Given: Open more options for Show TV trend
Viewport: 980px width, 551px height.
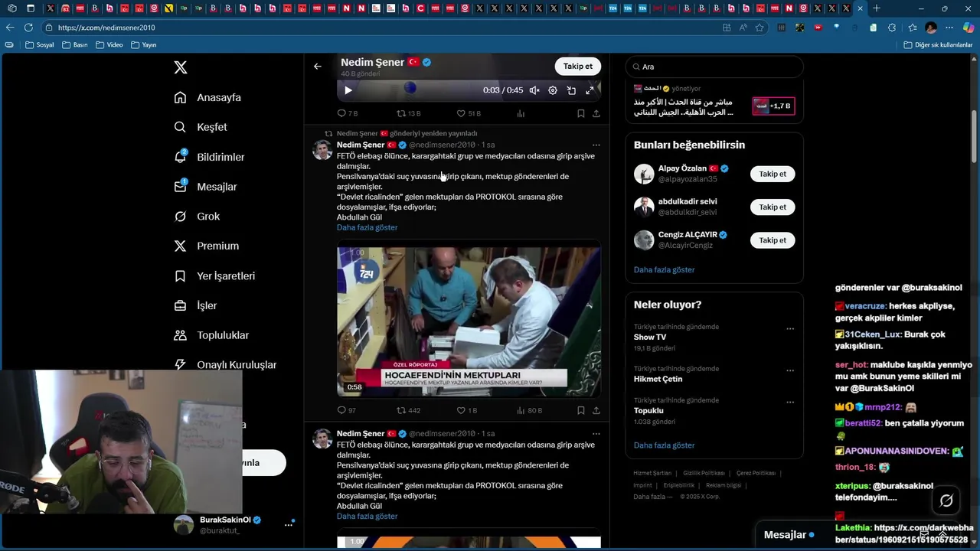Looking at the screenshot, I should pos(790,329).
